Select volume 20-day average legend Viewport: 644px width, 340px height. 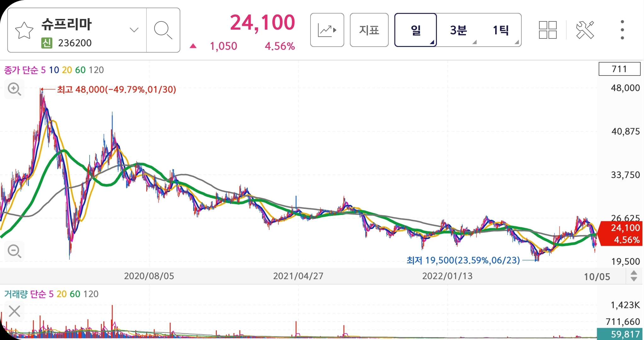point(61,294)
